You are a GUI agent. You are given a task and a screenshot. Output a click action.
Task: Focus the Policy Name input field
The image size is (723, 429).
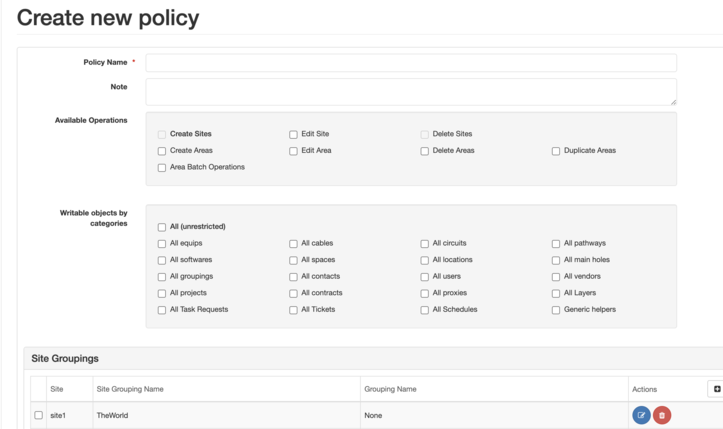[411, 63]
